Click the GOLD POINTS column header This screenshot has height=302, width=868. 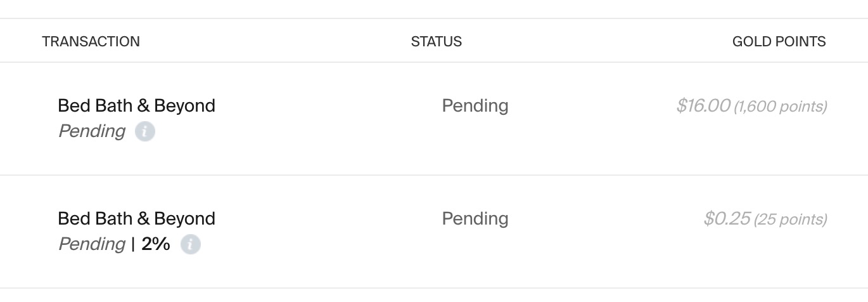coord(779,42)
